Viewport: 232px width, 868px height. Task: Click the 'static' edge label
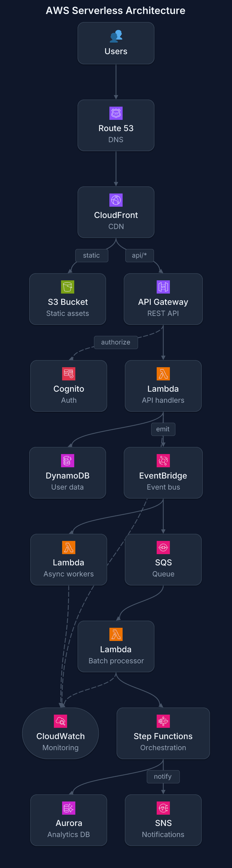coord(92,255)
